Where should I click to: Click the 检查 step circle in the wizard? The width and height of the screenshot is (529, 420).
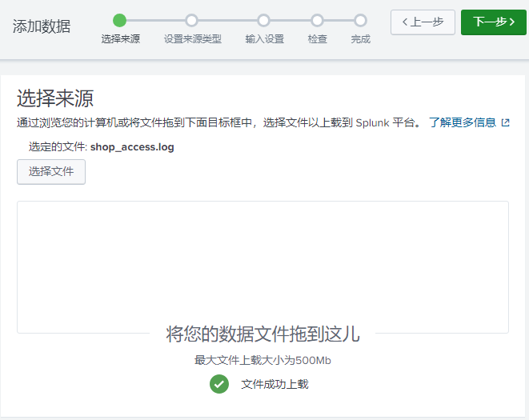coord(317,20)
